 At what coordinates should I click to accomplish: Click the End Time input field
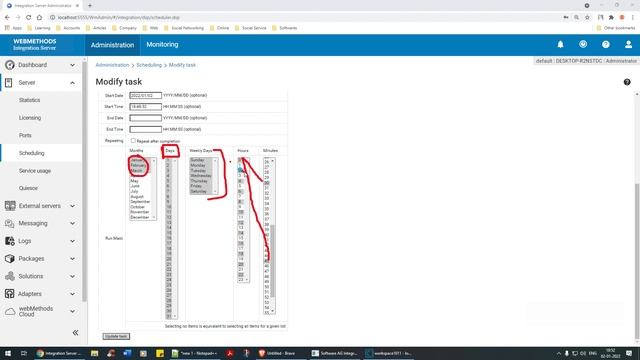(x=145, y=129)
